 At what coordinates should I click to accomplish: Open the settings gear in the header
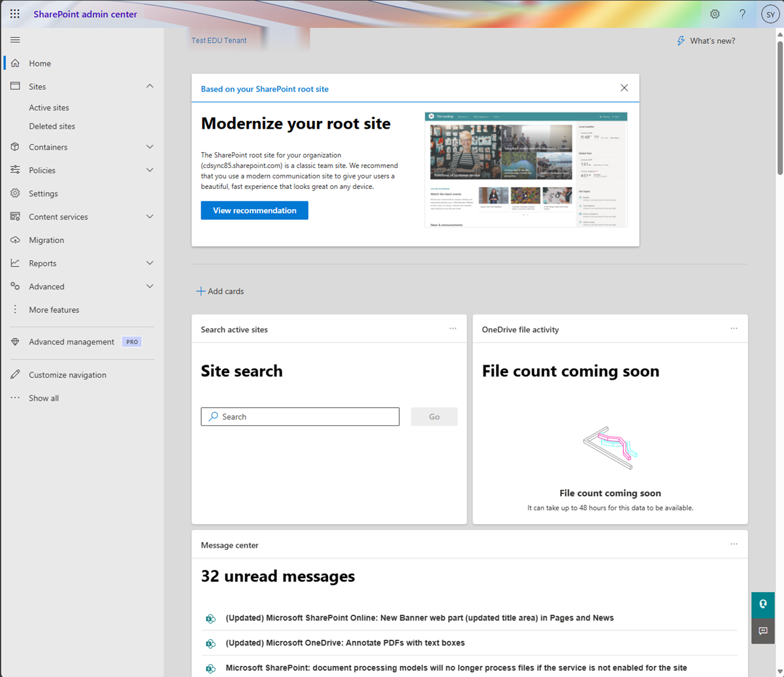(x=715, y=14)
